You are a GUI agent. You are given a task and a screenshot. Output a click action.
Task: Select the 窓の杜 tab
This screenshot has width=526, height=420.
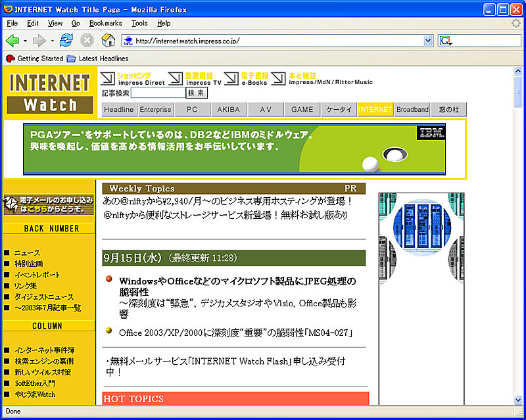click(x=449, y=109)
